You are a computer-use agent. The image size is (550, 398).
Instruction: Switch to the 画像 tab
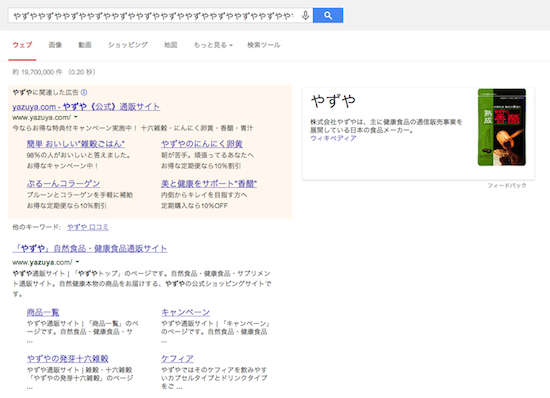[55, 45]
